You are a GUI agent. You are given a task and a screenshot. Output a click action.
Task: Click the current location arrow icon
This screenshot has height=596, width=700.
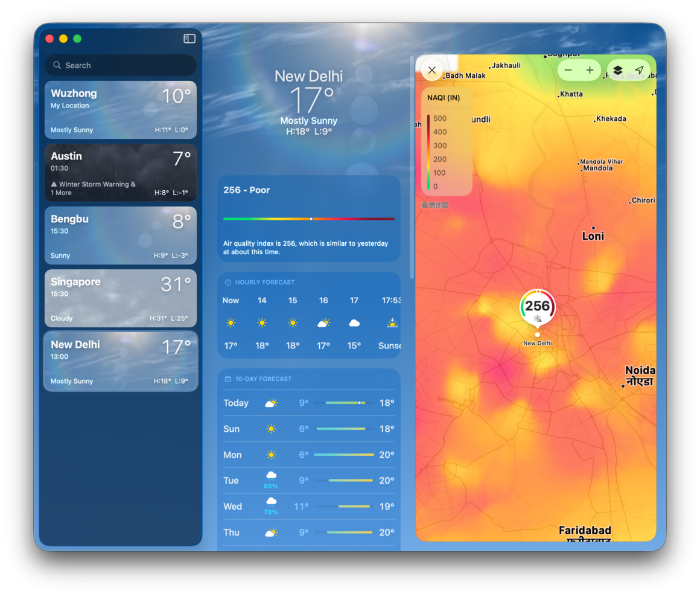pos(639,70)
